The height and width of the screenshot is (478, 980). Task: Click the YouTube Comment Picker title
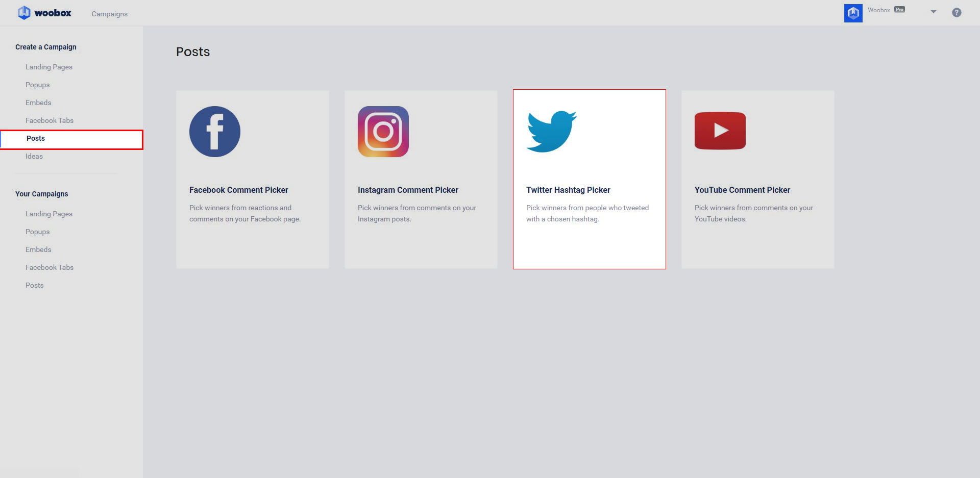742,190
